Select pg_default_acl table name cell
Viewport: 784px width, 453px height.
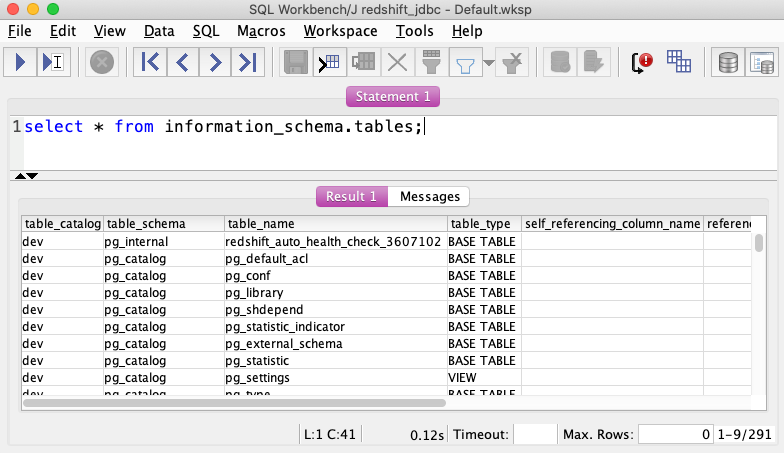(336, 258)
